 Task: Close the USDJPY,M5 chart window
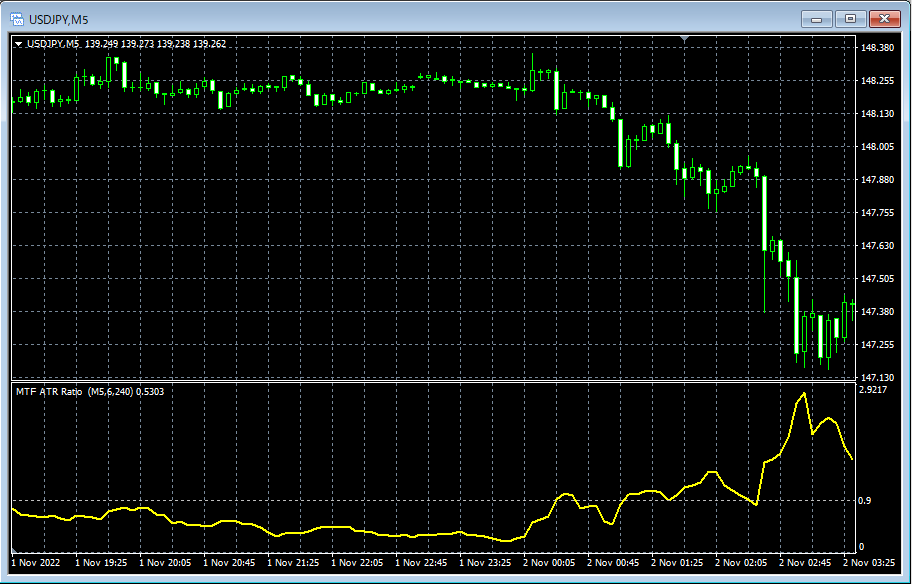(x=884, y=19)
